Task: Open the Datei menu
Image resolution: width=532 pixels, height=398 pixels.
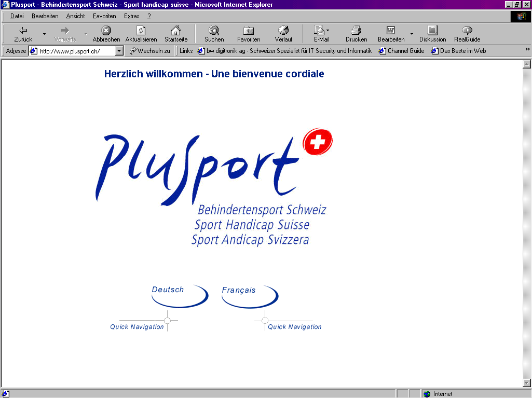Action: click(x=17, y=16)
